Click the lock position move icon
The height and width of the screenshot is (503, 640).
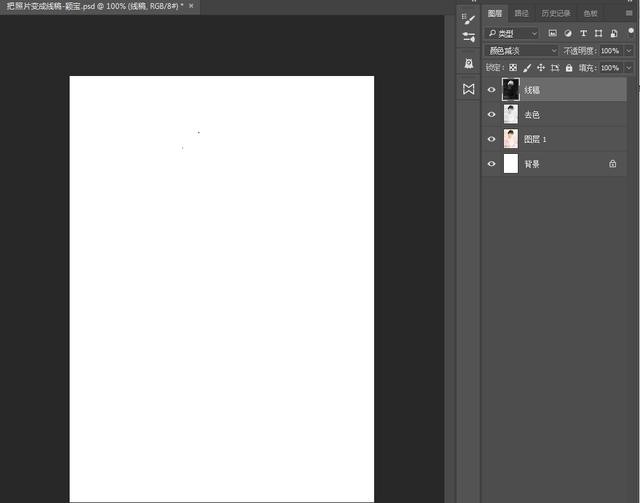click(x=541, y=68)
